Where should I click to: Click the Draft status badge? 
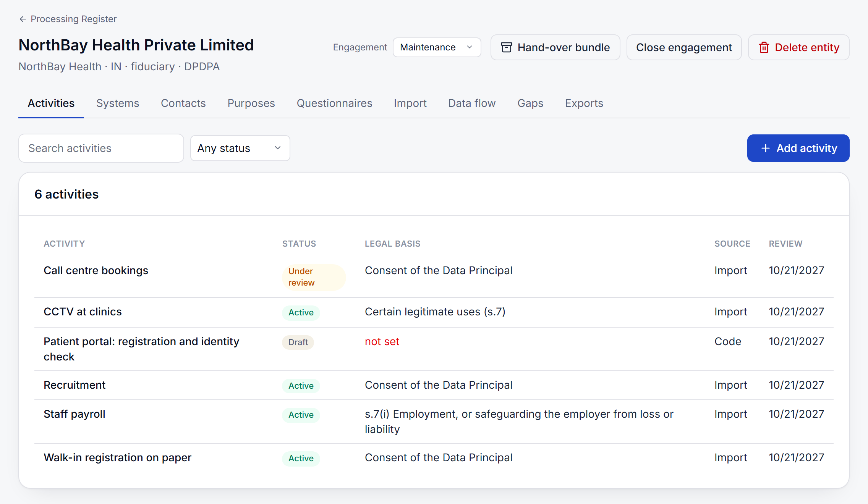(x=298, y=342)
